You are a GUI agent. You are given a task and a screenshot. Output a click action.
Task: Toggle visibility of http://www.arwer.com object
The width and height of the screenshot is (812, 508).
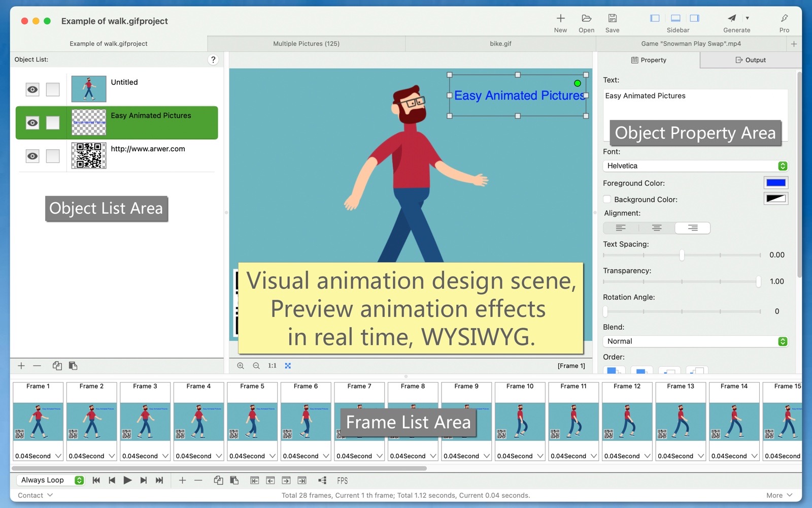click(32, 156)
